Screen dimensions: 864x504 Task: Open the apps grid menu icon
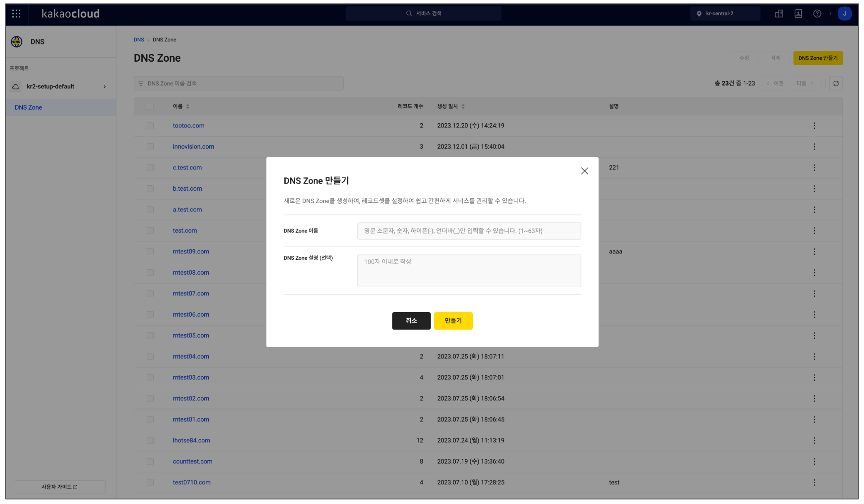[16, 13]
